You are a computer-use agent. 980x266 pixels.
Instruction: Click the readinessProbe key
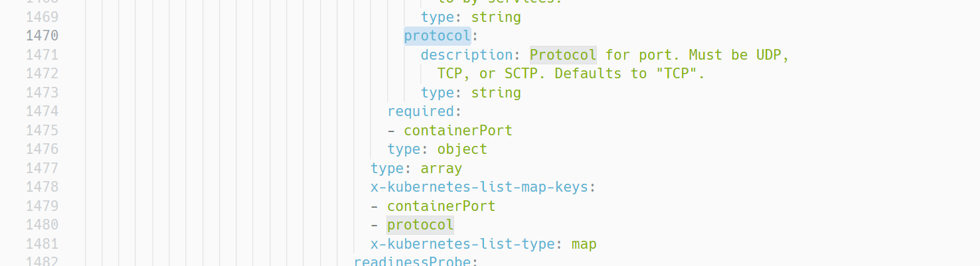(412, 261)
